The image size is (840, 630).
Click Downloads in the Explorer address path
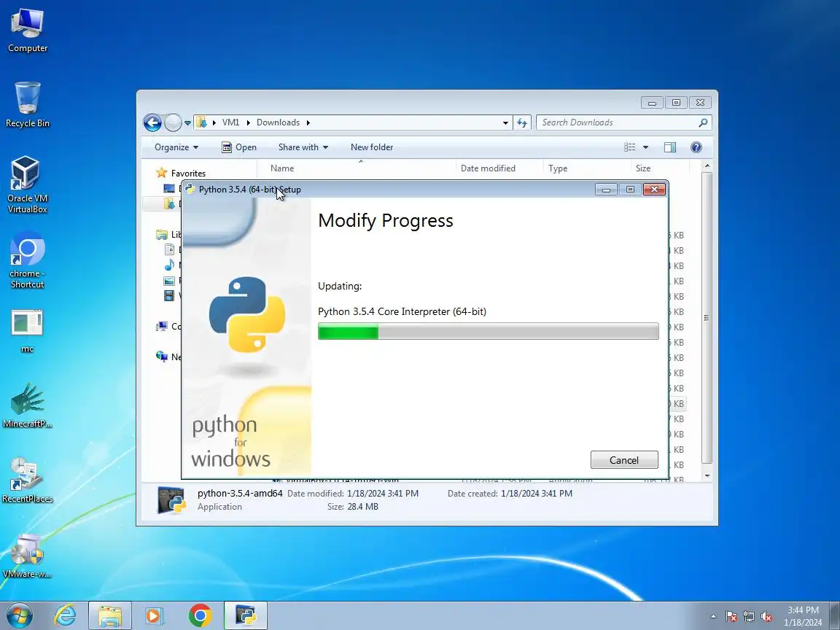[x=278, y=122]
